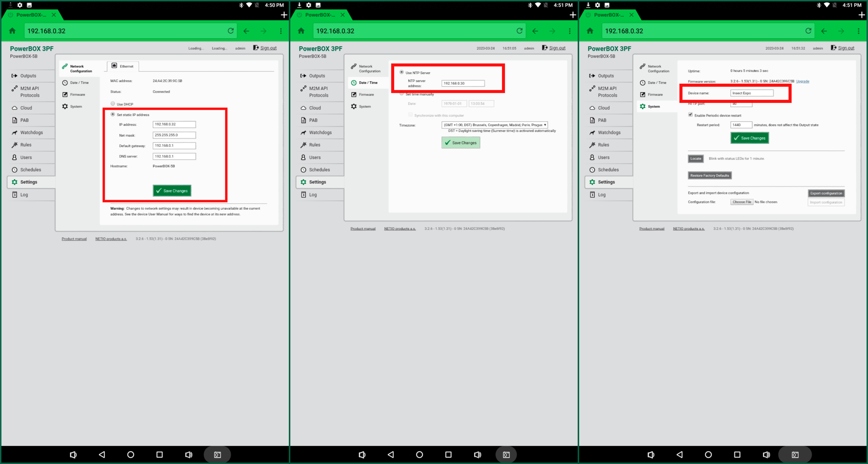Click the Network Configuration icon in right screenshot
Viewport: 868px width, 464px height.
[643, 66]
